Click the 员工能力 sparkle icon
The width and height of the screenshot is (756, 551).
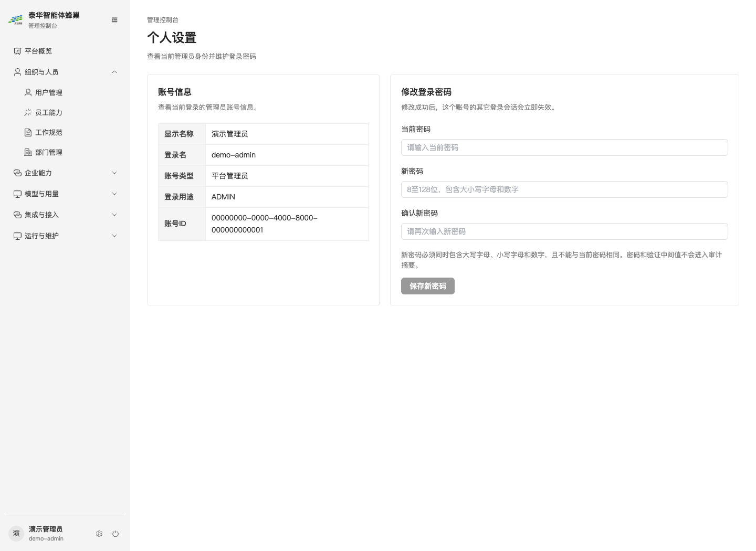(28, 112)
